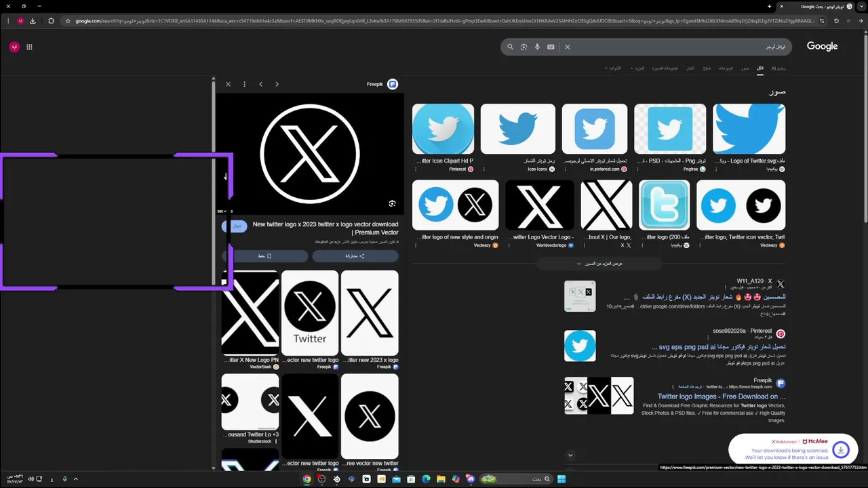Click the Save button in preview panel
The width and height of the screenshot is (868, 488).
click(x=264, y=256)
